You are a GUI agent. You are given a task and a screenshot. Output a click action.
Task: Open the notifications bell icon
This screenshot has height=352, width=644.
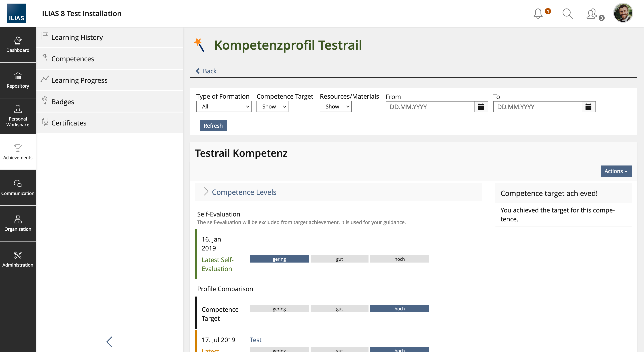[538, 13]
